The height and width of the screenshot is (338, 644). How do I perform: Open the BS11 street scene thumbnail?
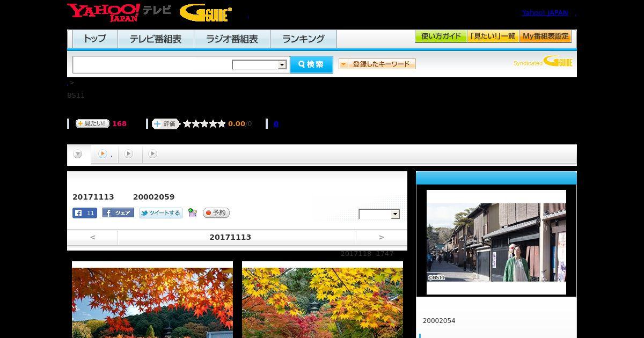(496, 242)
